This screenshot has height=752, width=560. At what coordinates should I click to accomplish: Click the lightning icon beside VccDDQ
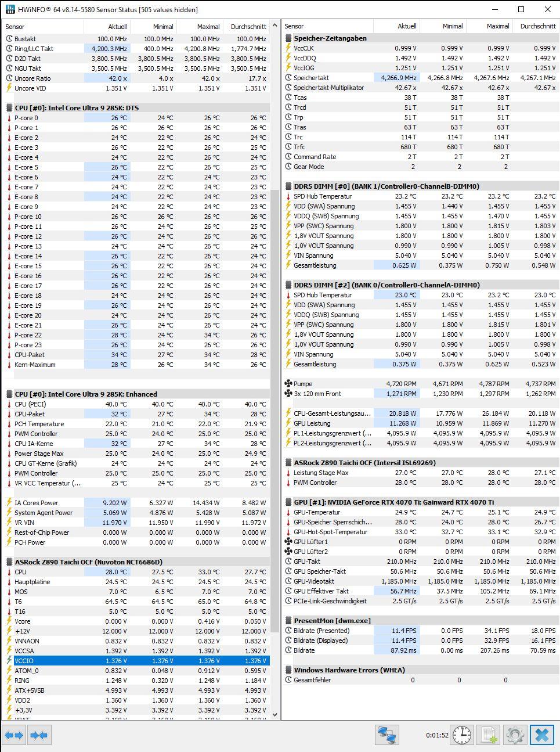288,58
